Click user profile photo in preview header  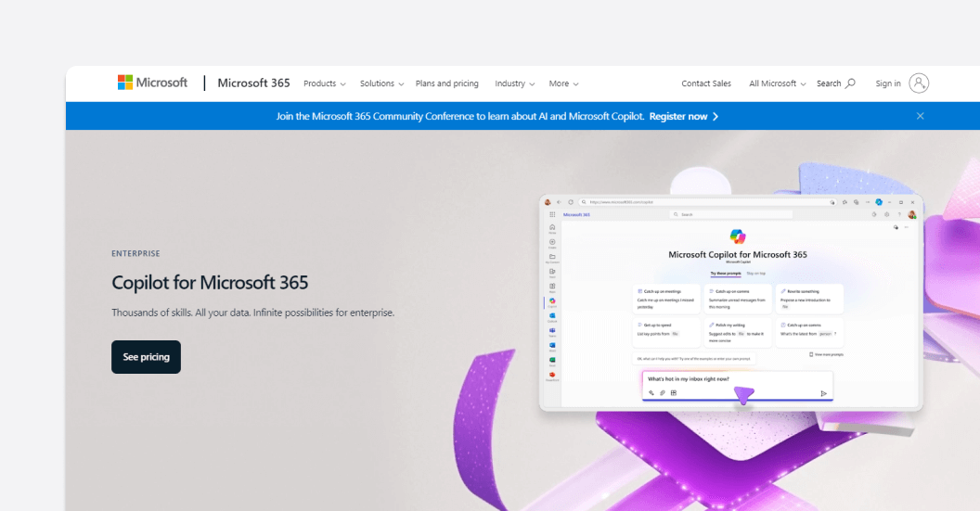pyautogui.click(x=912, y=214)
